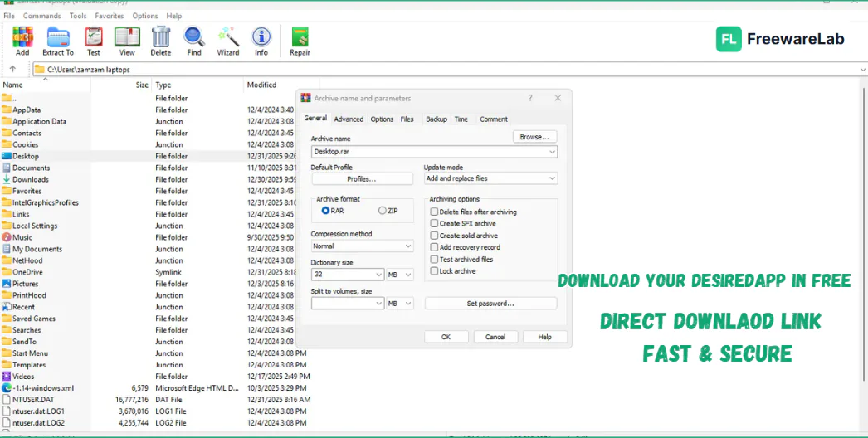Click the Cancel button
Image resolution: width=868 pixels, height=438 pixels.
495,337
